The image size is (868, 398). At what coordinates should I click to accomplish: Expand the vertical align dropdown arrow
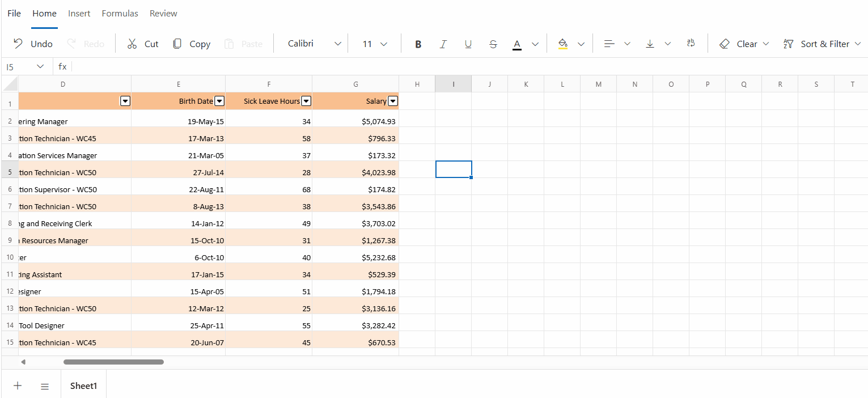click(668, 44)
